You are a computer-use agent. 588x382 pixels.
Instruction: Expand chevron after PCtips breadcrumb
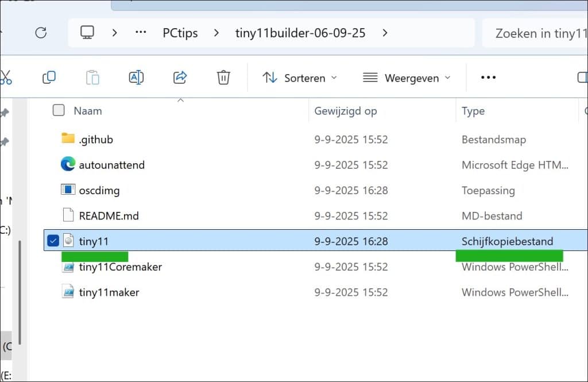coord(216,33)
